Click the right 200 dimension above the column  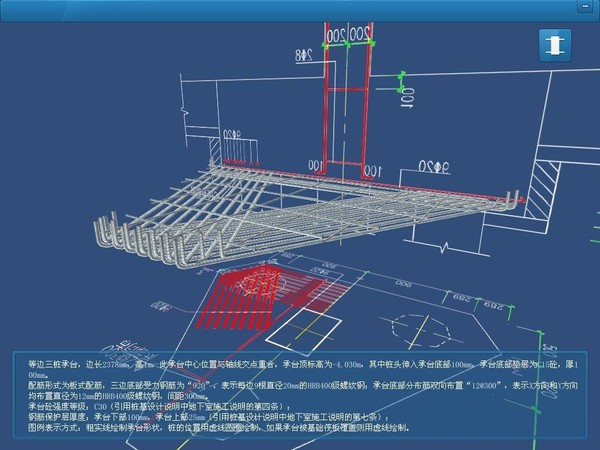coord(360,34)
